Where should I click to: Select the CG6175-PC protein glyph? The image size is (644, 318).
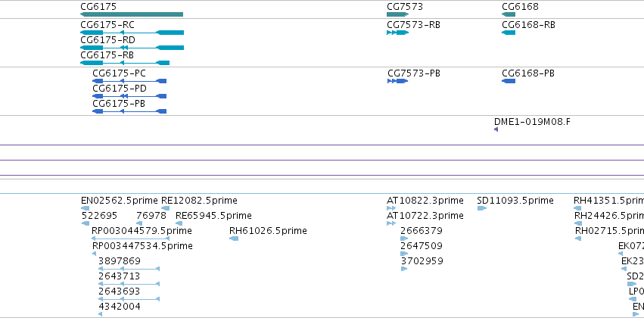(x=129, y=81)
